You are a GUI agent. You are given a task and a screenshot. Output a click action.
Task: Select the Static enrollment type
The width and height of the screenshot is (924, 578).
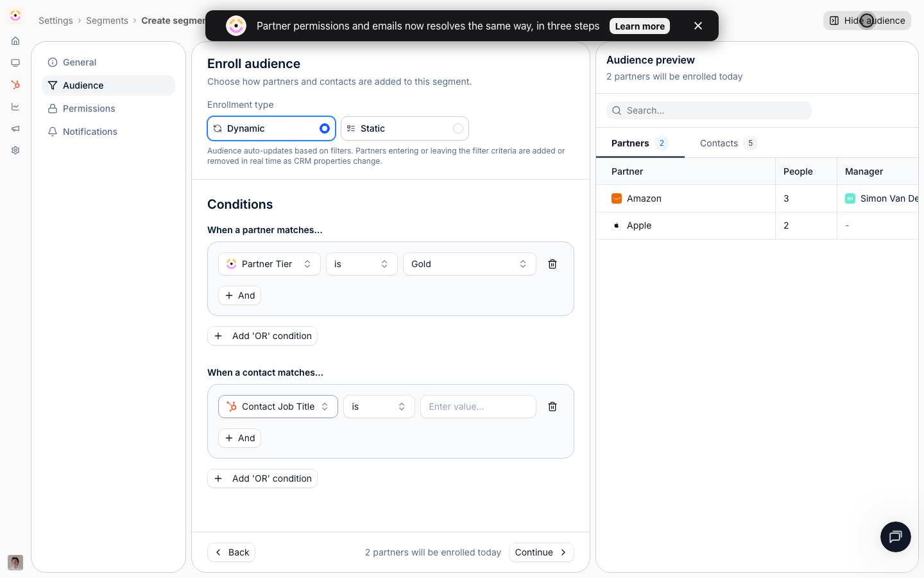(x=405, y=128)
